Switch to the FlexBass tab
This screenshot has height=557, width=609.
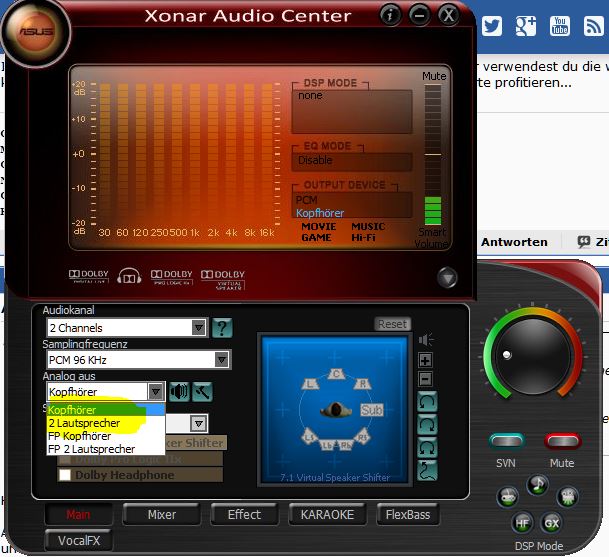click(408, 514)
